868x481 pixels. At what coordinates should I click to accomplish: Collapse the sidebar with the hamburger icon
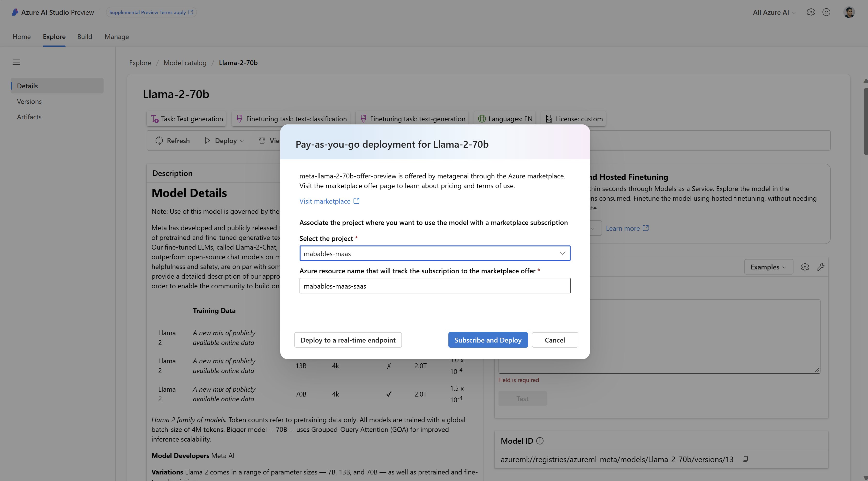16,62
